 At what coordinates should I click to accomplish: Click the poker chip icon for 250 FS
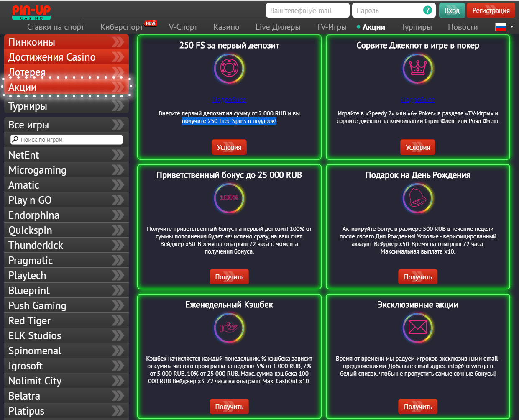click(229, 68)
